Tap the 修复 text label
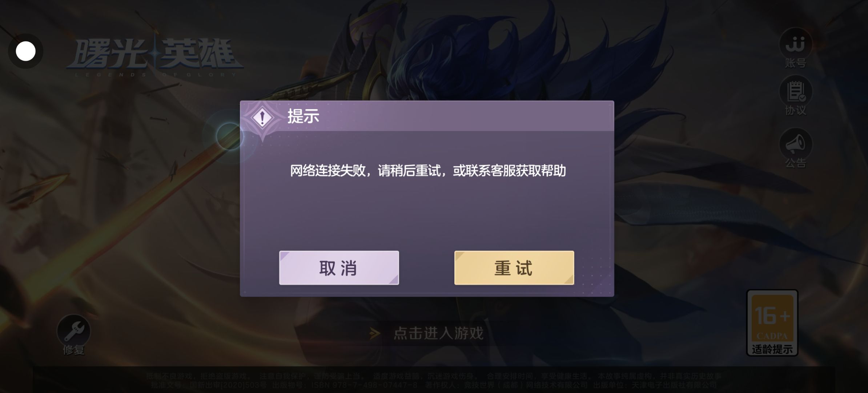This screenshot has width=868, height=393. [x=74, y=350]
